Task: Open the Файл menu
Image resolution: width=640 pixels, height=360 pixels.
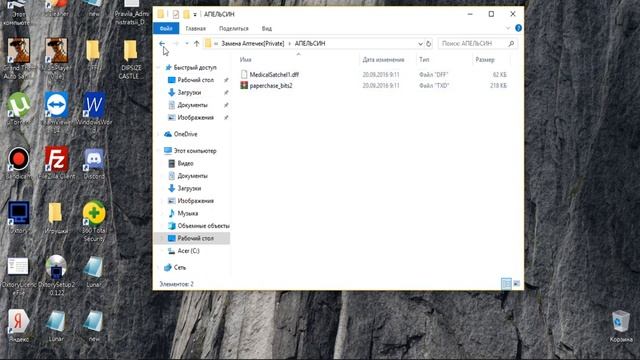Action: tap(166, 28)
